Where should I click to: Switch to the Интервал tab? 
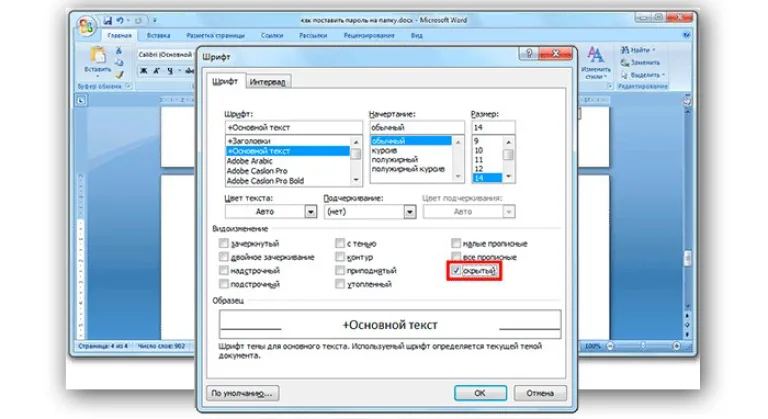coord(267,82)
